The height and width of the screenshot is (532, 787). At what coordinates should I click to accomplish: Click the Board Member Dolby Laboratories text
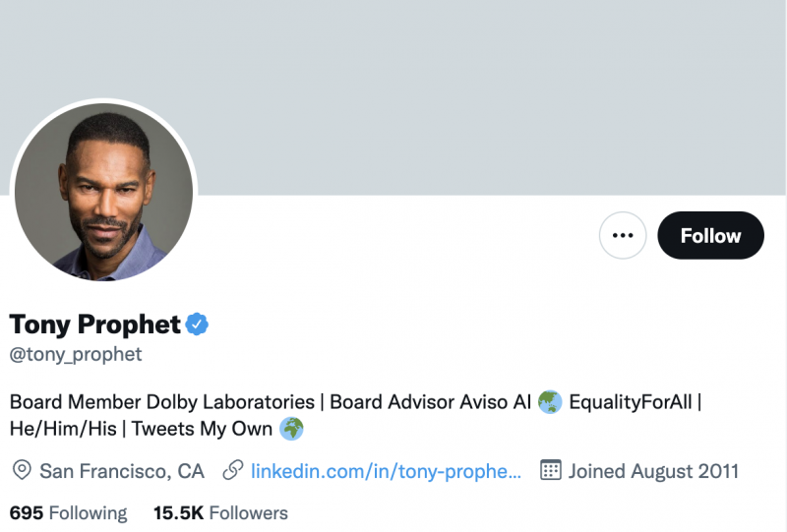click(x=161, y=402)
